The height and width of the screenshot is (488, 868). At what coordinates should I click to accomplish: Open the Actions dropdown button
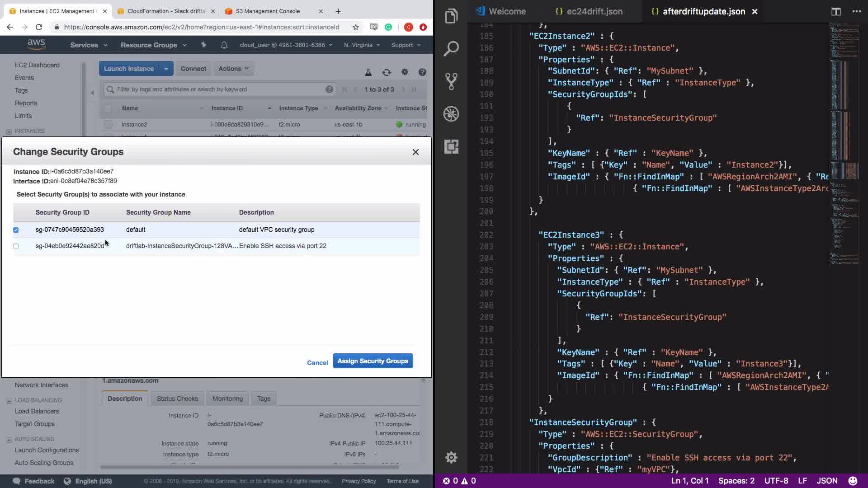point(233,69)
